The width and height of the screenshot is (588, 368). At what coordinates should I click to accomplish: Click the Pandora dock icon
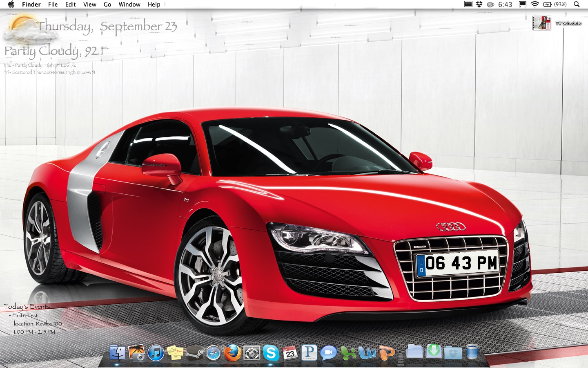click(x=309, y=352)
